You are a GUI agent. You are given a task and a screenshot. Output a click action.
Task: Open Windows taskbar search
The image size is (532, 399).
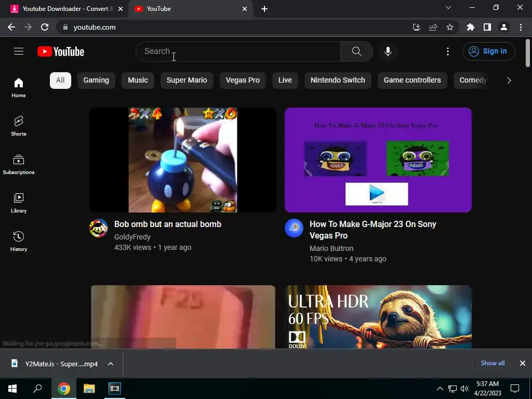click(x=37, y=389)
